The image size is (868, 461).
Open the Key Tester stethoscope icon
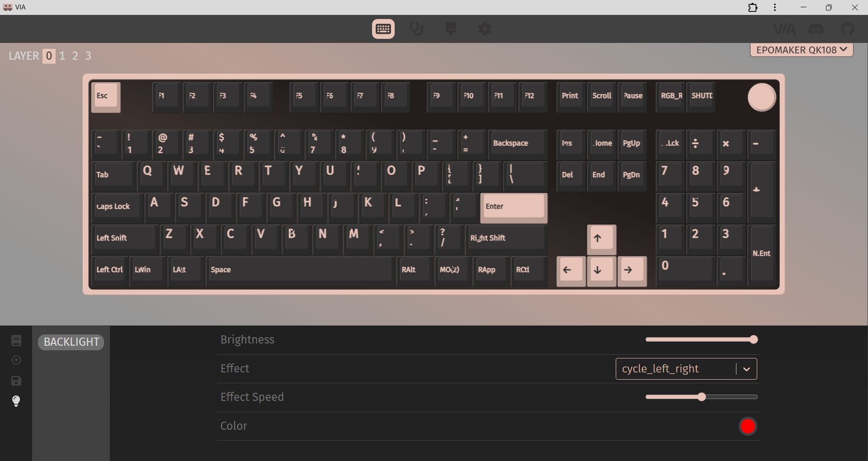pyautogui.click(x=416, y=29)
